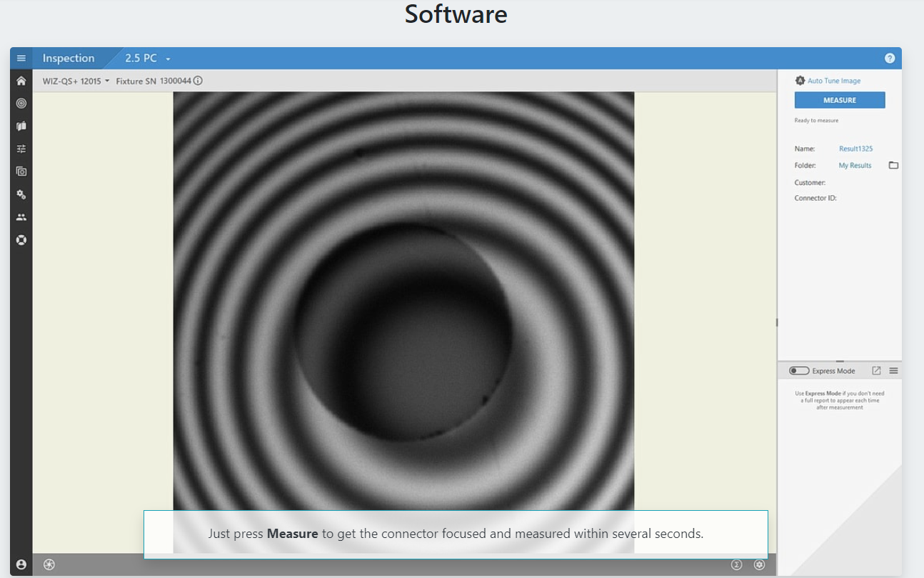The width and height of the screenshot is (924, 578).
Task: Select the Inspection tab
Action: click(69, 59)
